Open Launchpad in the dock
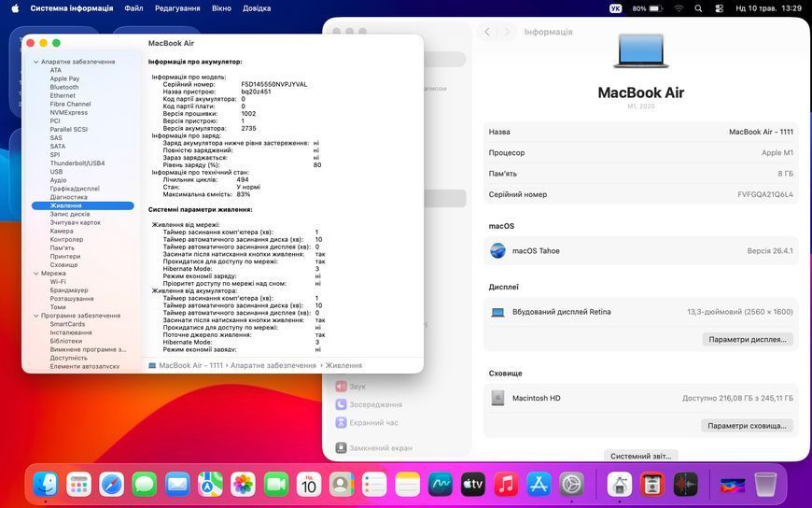This screenshot has height=508, width=812. point(78,486)
